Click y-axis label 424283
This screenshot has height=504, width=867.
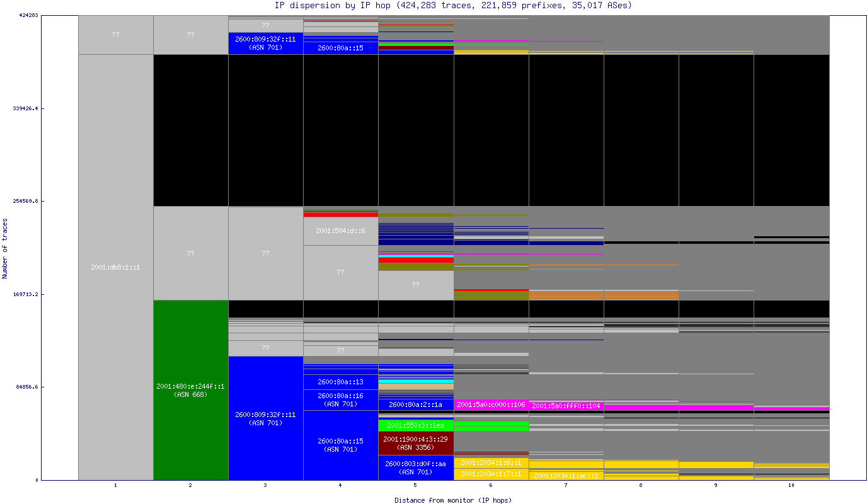coord(28,16)
